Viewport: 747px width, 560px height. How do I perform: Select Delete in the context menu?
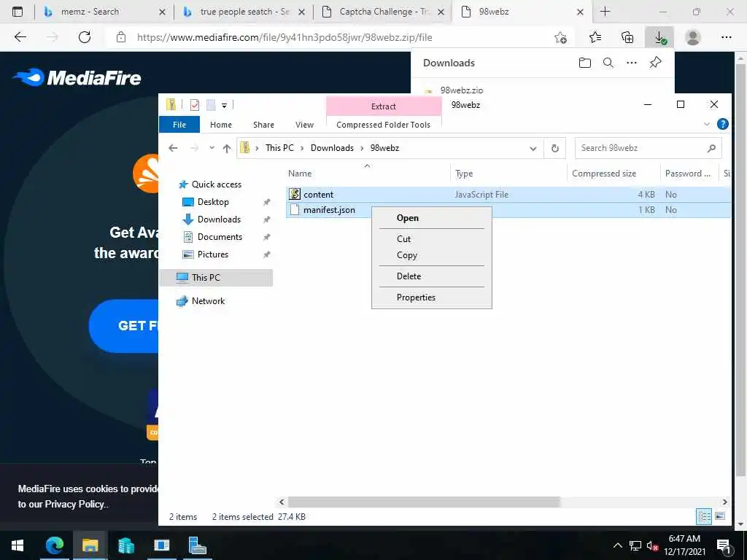[409, 276]
